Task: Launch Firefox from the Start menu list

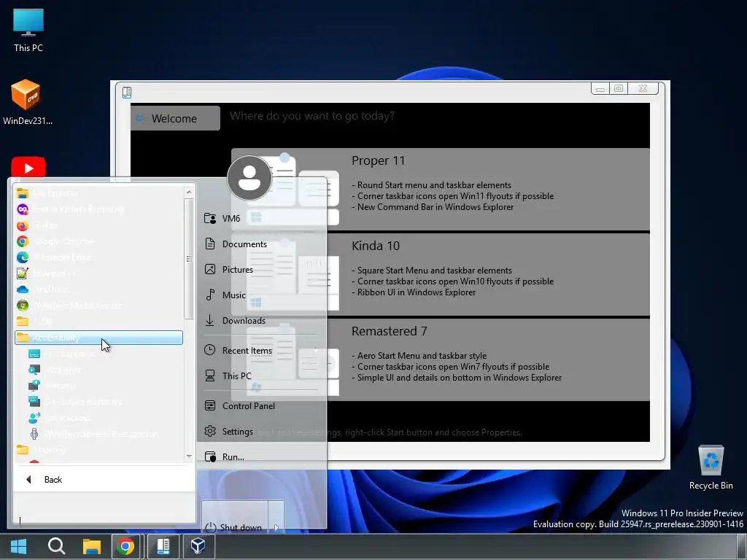Action: (x=98, y=225)
